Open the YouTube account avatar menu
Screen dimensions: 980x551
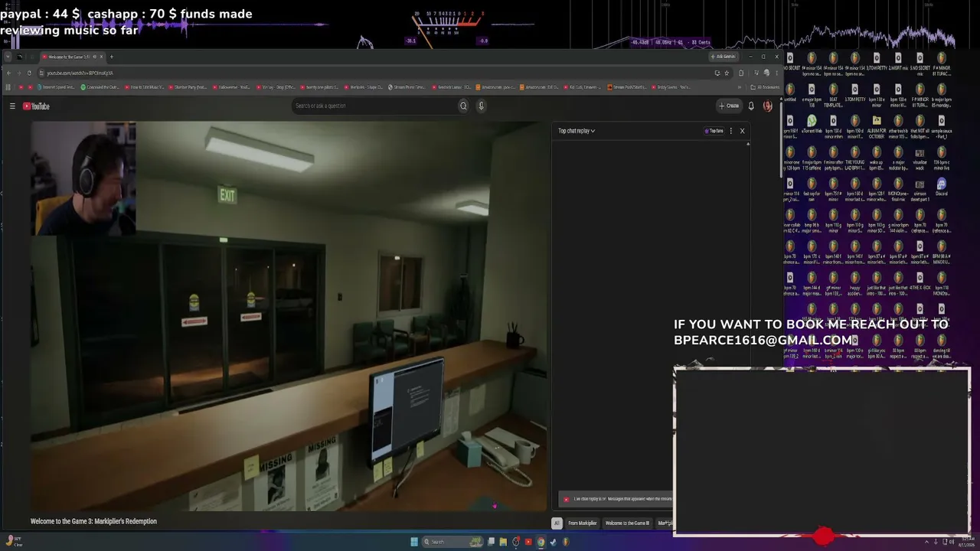point(767,106)
